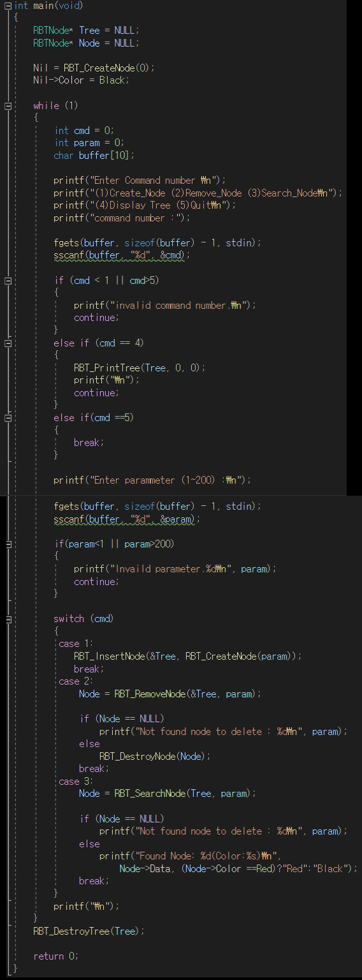This screenshot has width=362, height=980.
Task: Click the RBT_InsertNode(&Tree, RBT_CreateNode(param)) call
Action: click(187, 657)
